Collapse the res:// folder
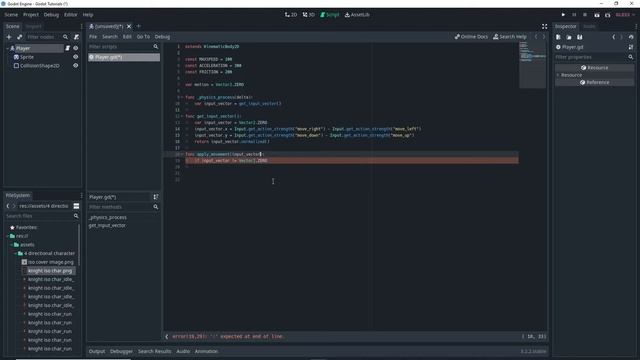The width and height of the screenshot is (640, 360). click(7, 236)
